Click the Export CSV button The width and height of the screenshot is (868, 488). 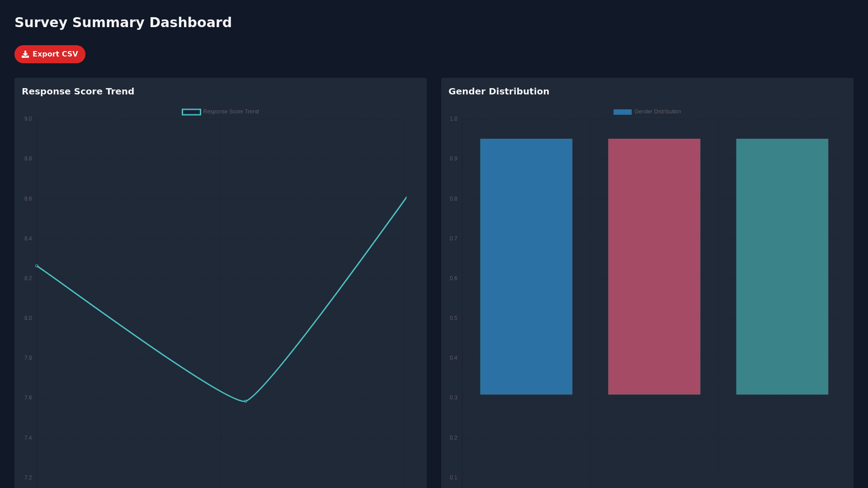[x=50, y=54]
